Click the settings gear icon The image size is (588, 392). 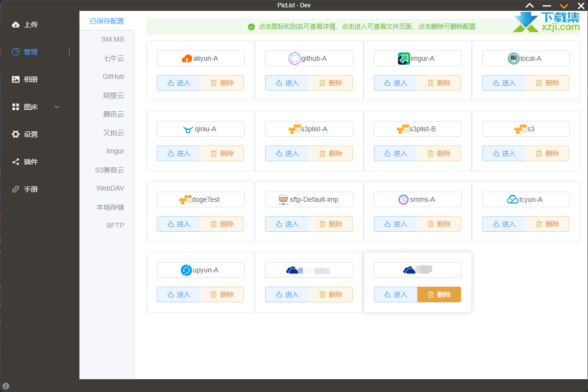pyautogui.click(x=16, y=134)
